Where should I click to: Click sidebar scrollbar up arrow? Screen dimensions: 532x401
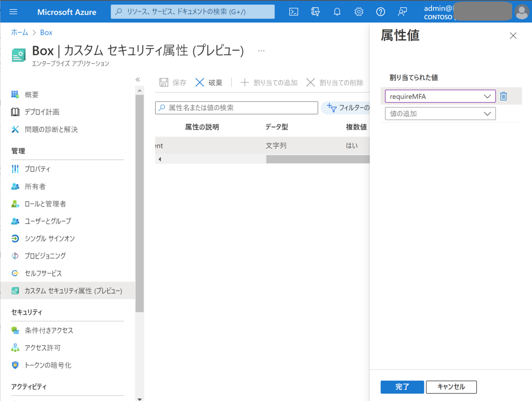click(140, 90)
